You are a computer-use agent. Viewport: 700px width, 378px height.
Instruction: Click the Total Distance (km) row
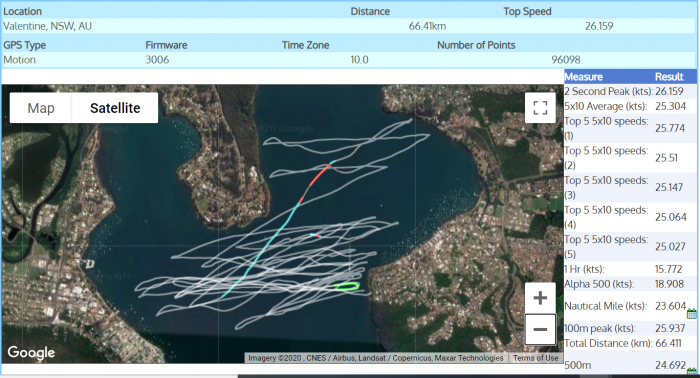click(x=630, y=343)
